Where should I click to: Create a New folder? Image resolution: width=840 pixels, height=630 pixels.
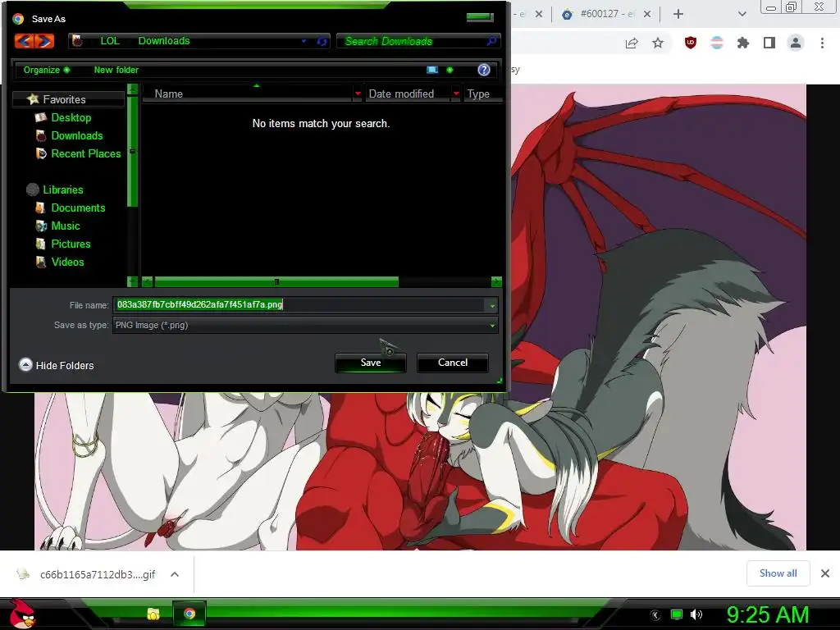116,71
